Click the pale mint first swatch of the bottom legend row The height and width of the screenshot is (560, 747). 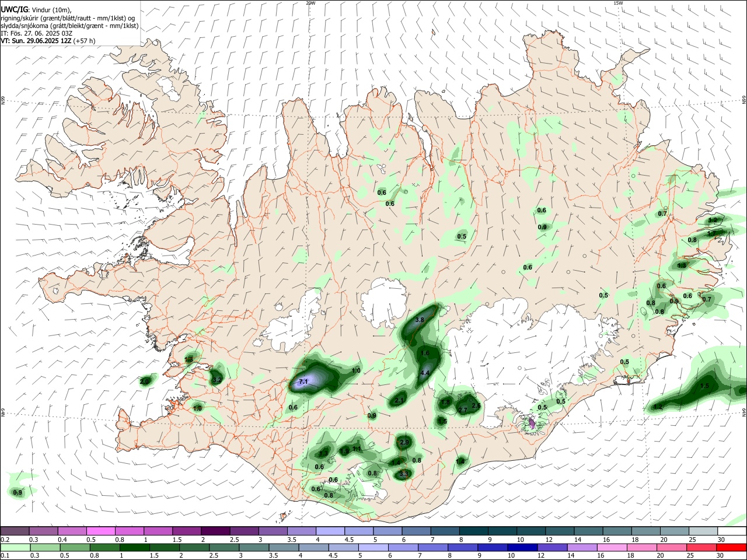pos(15,548)
